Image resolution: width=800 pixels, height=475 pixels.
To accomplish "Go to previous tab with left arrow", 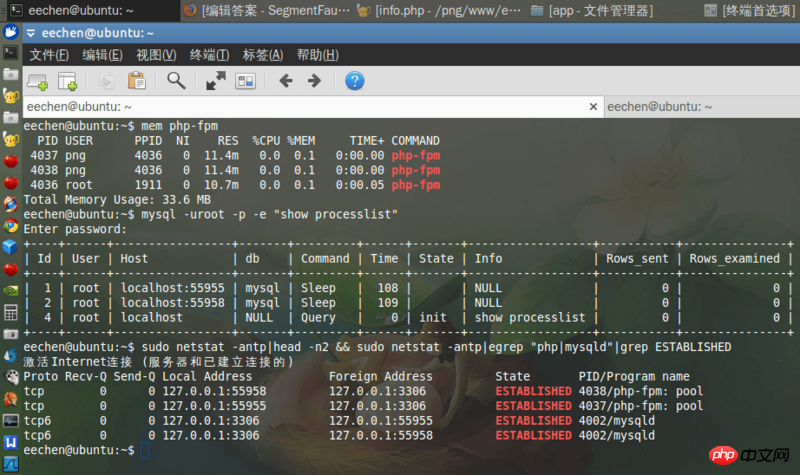I will point(286,81).
